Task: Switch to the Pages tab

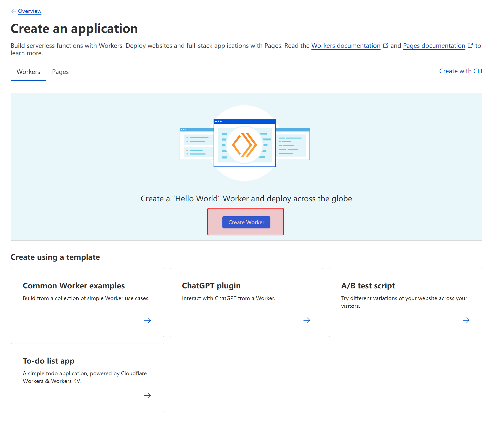Action: tap(60, 72)
